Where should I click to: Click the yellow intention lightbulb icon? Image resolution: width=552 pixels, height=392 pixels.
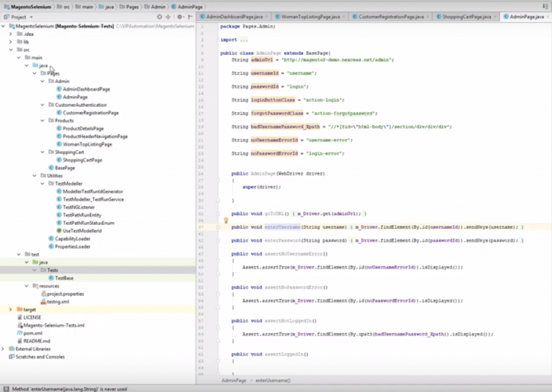(x=226, y=220)
